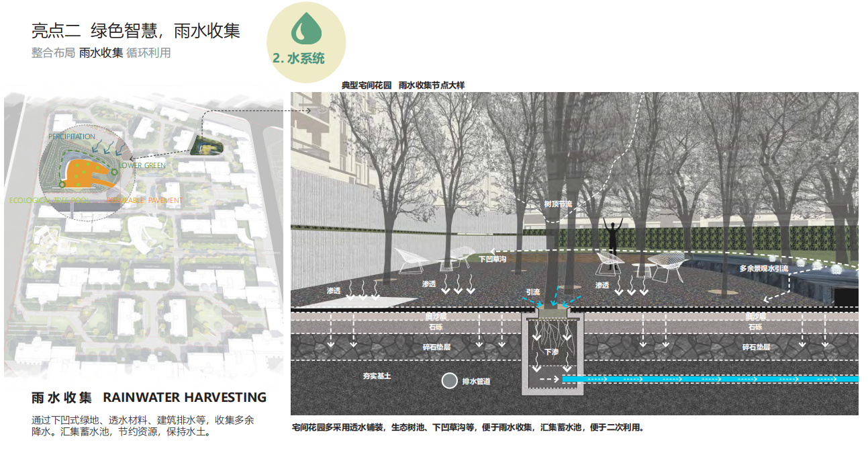Click the paragraph starting 通过下凹式绿地

point(143,426)
